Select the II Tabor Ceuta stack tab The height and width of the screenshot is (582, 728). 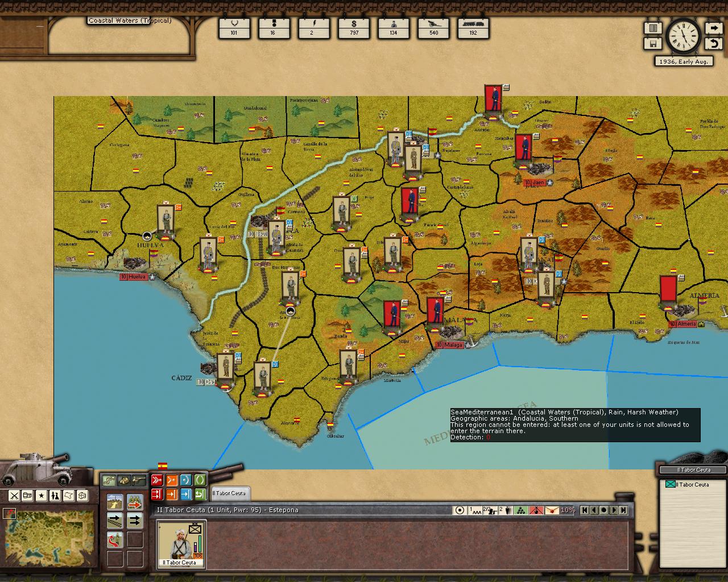click(x=229, y=493)
